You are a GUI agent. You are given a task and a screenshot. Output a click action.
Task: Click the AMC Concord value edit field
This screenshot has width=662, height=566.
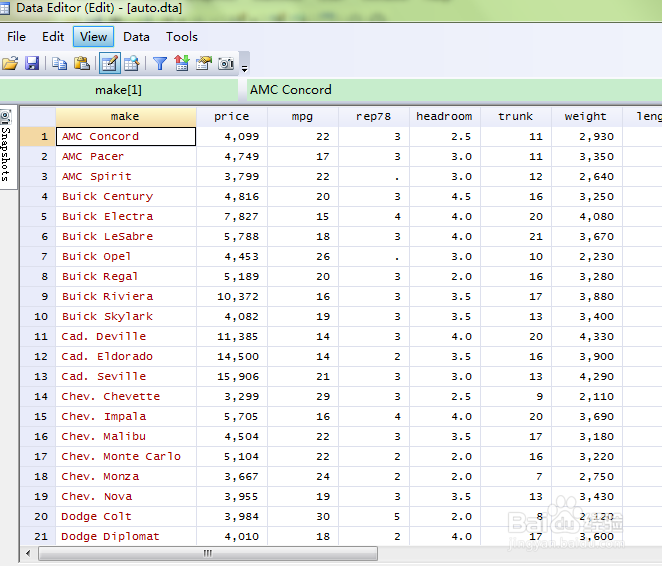tap(454, 90)
